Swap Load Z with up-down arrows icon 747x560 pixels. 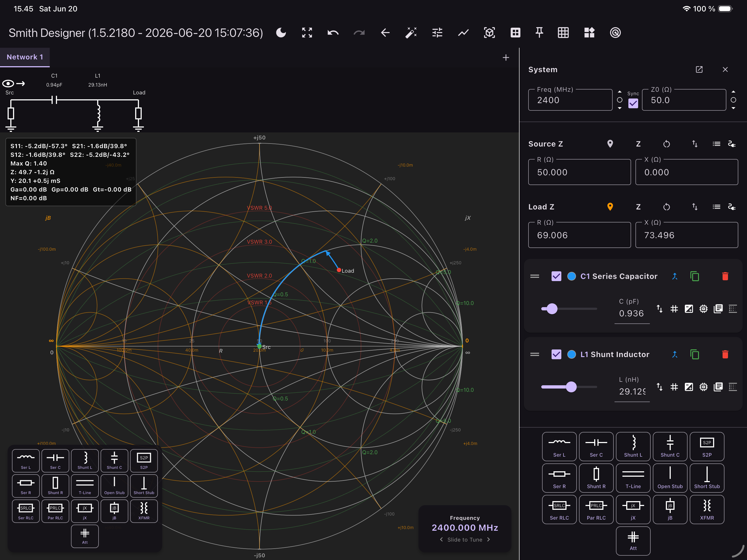click(695, 206)
